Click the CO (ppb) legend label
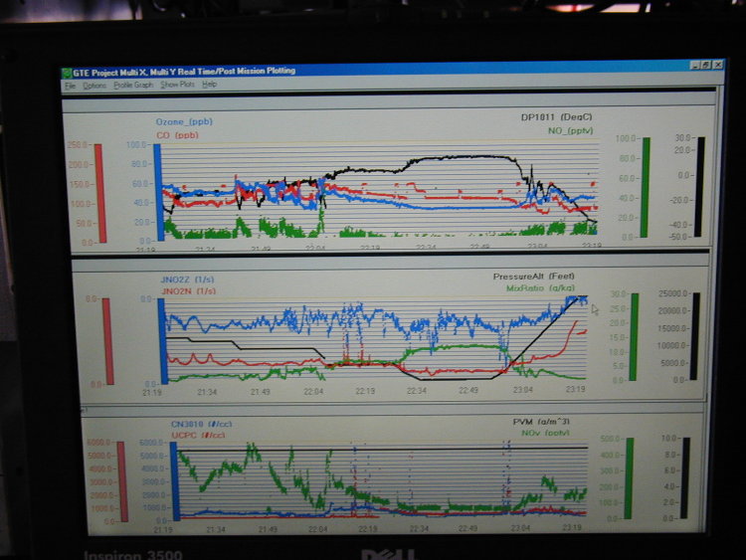The image size is (746, 560). (177, 135)
